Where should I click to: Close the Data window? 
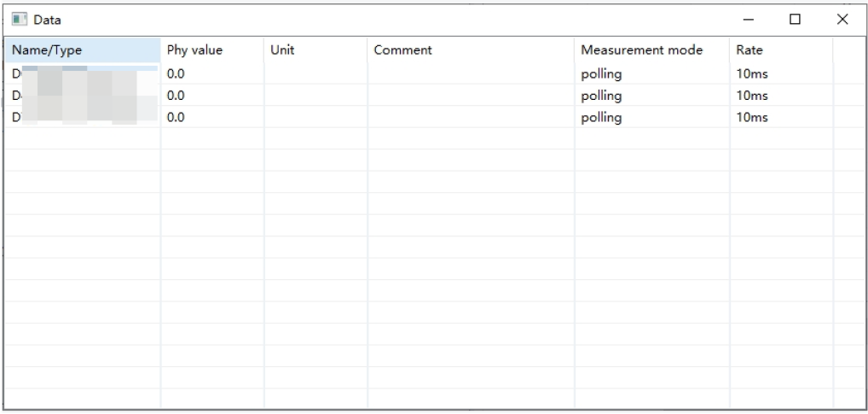842,20
